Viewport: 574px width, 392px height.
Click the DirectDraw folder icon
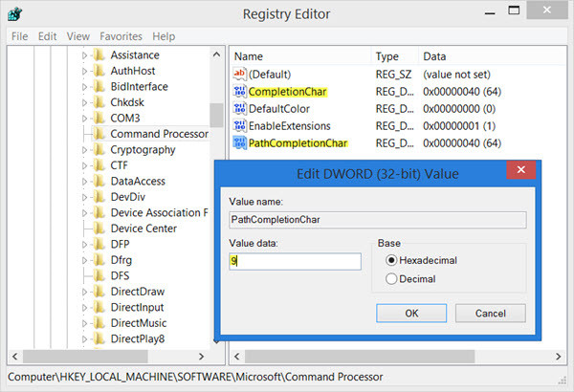pos(99,291)
